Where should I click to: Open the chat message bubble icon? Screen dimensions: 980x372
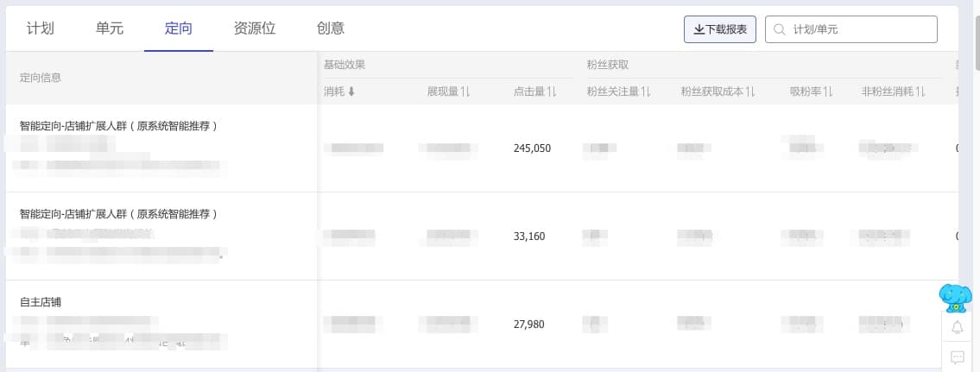(x=957, y=357)
